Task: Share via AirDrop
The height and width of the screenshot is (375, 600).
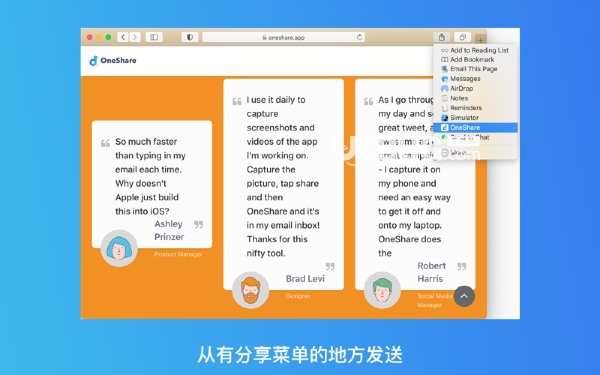Action: coord(475,88)
